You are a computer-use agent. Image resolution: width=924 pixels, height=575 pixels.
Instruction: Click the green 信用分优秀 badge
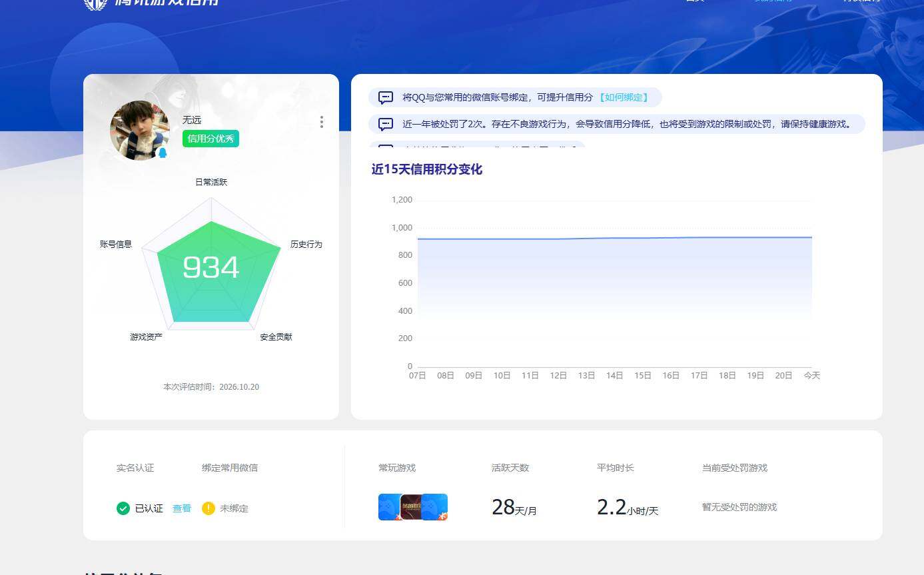click(x=211, y=139)
